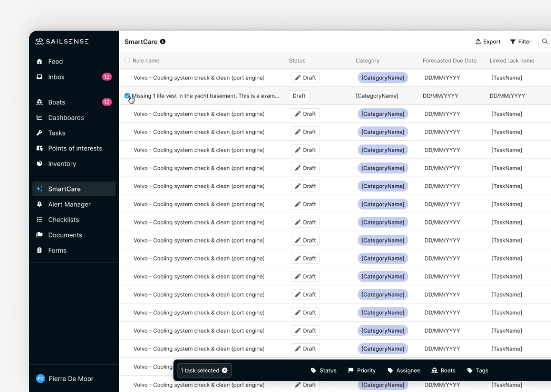Image resolution: width=551 pixels, height=392 pixels.
Task: Open Points of interests page
Action: (x=75, y=148)
